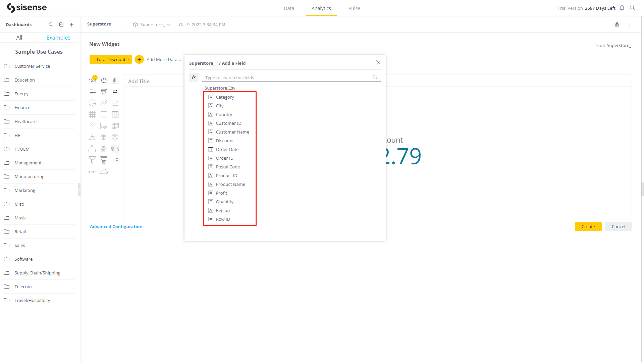Click the Add Title field
This screenshot has height=362, width=644.
pos(139,81)
